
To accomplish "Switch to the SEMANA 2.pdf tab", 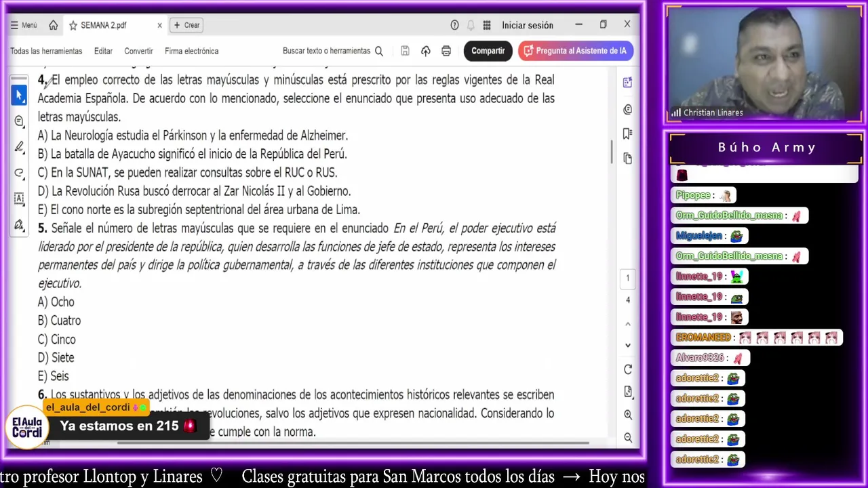I will tap(103, 25).
